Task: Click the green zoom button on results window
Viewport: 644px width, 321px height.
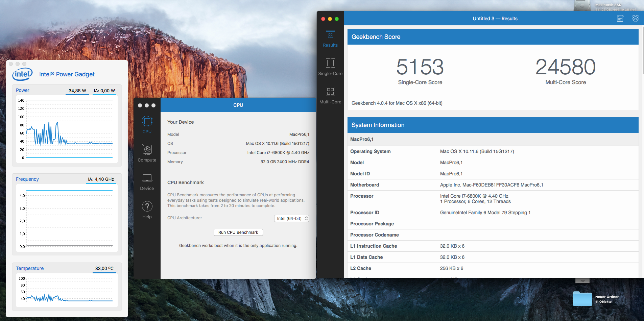Action: click(337, 19)
